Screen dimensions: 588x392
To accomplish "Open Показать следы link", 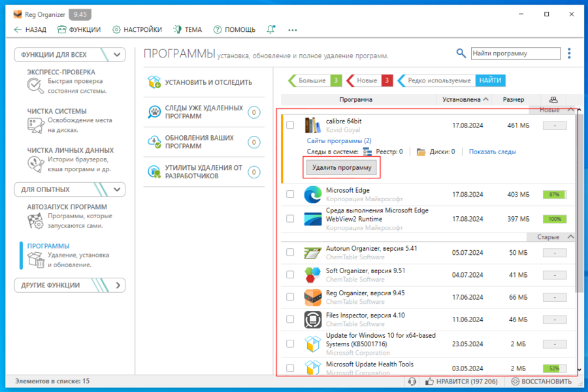I will [493, 152].
